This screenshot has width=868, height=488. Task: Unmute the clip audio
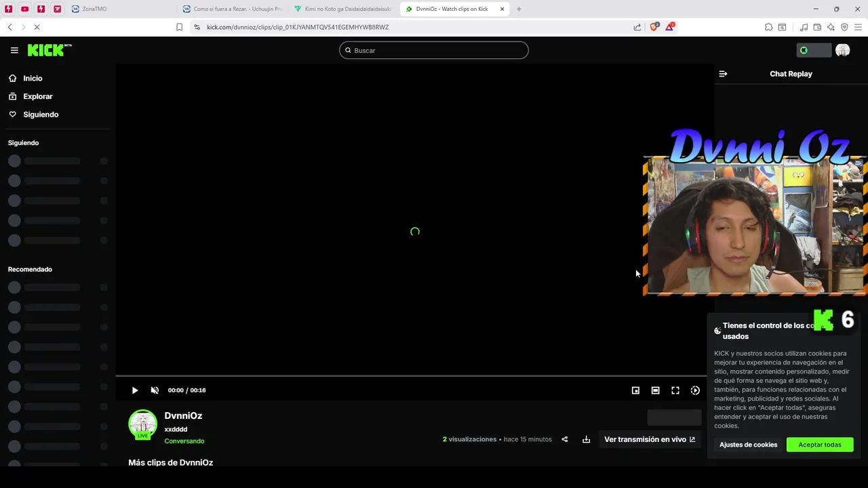coord(155,390)
